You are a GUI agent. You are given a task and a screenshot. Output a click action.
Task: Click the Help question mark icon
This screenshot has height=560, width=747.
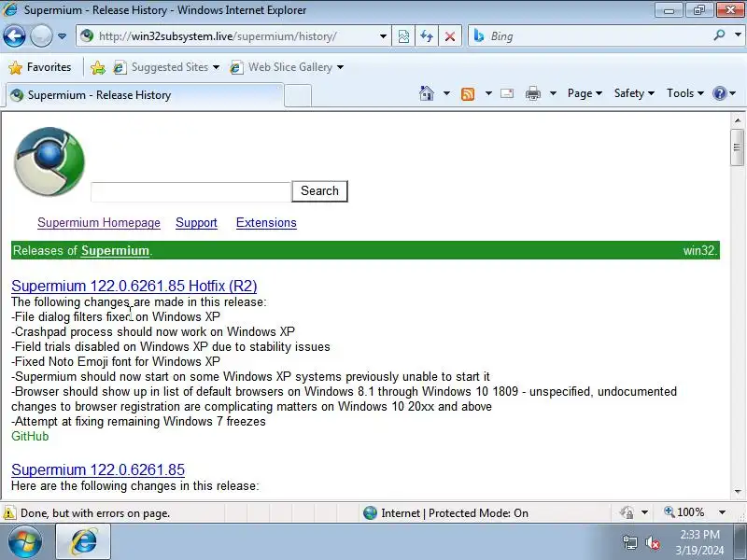point(719,93)
